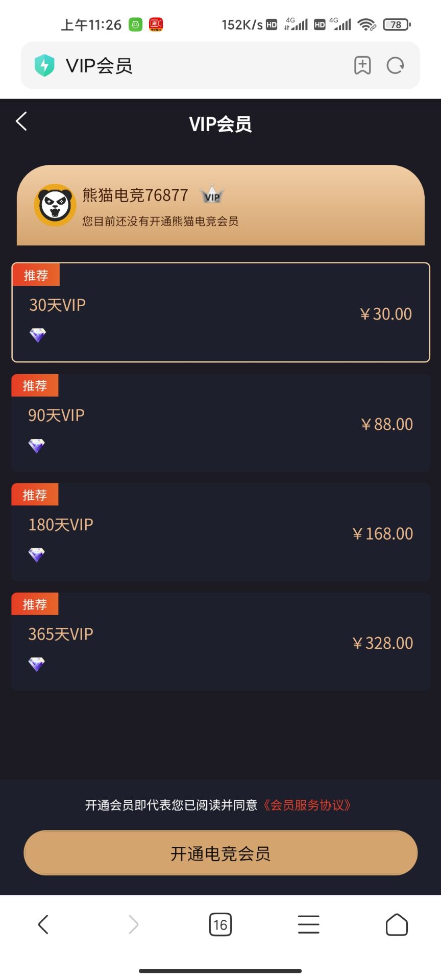Tap the 推荐 tag on the 90天VIP card
This screenshot has height=980, width=441.
click(x=35, y=385)
